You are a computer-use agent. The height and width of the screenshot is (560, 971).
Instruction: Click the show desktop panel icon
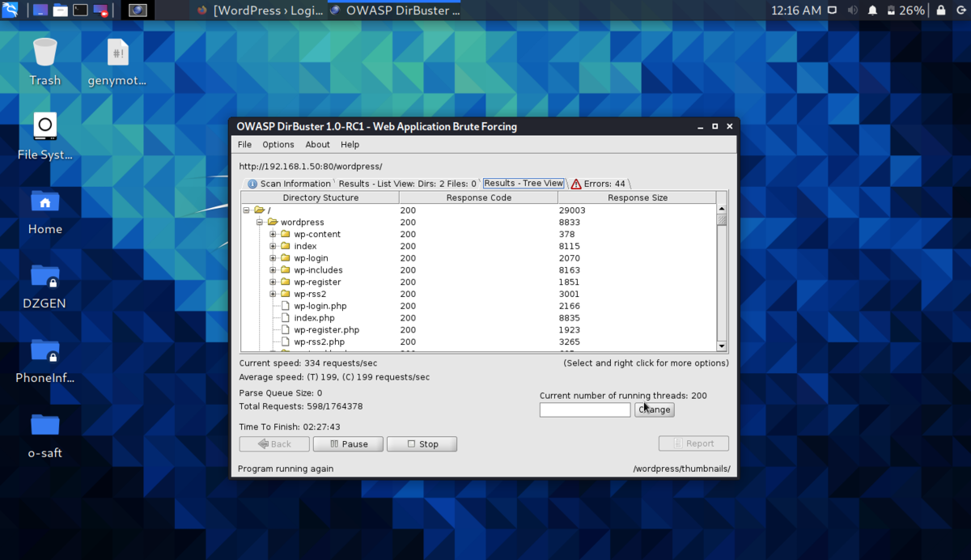[x=40, y=11]
